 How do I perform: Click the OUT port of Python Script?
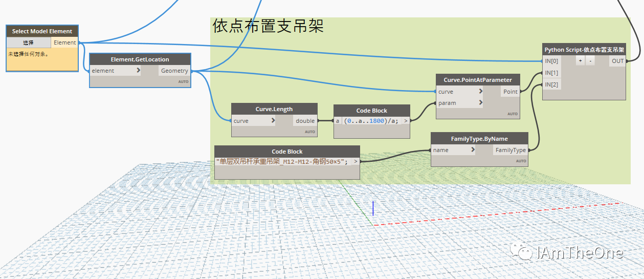click(x=618, y=61)
